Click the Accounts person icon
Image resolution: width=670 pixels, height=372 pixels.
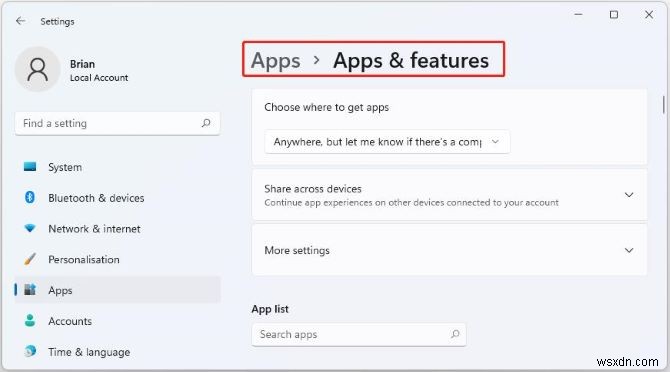[30, 320]
